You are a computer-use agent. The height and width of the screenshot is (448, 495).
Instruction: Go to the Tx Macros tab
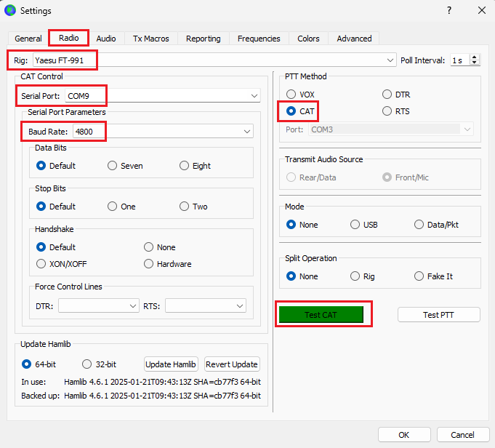pos(151,39)
